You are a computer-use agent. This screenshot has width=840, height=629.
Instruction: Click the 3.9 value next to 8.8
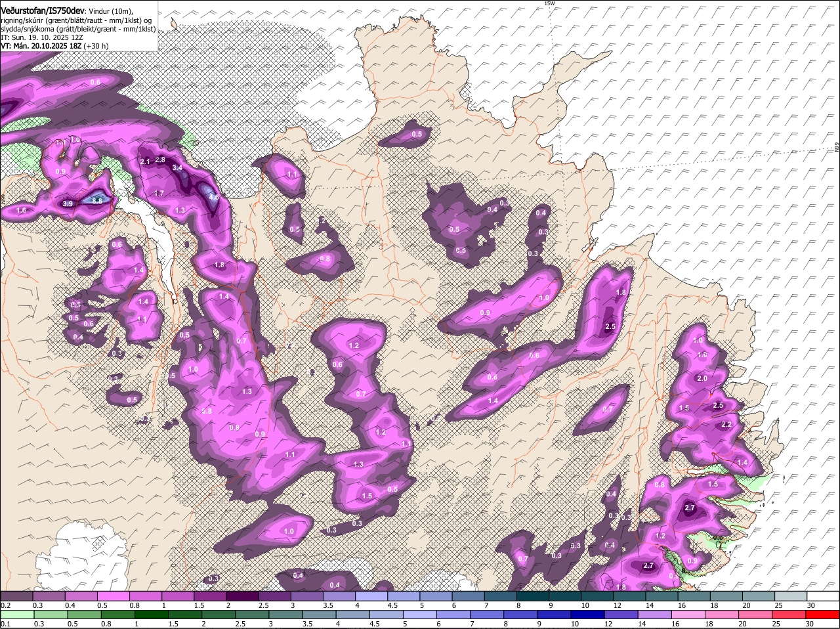tap(68, 204)
